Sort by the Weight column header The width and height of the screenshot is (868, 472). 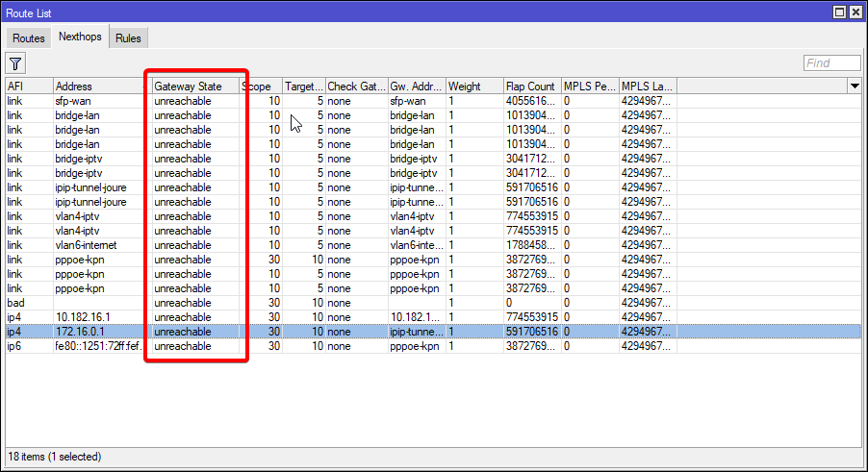click(475, 87)
